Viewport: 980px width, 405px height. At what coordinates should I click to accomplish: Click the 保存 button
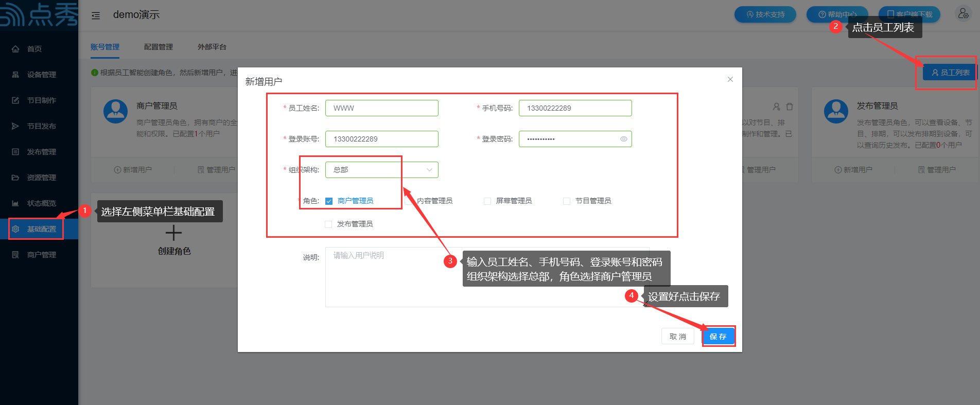tap(718, 337)
